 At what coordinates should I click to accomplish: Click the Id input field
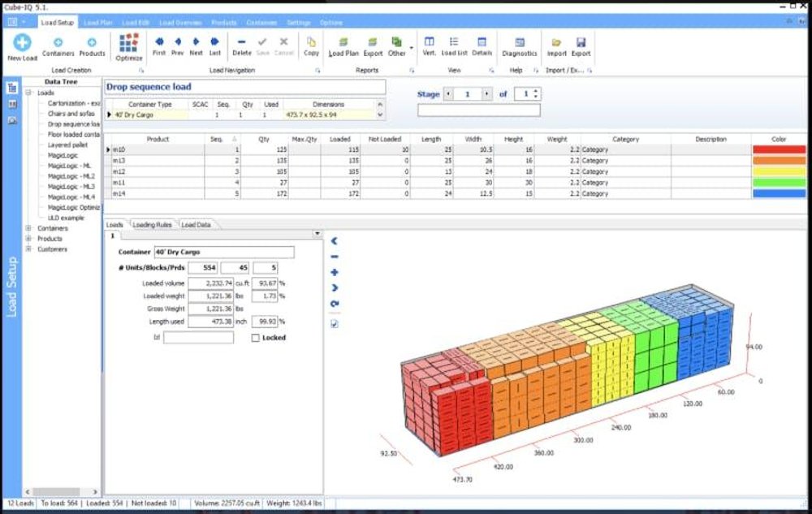198,338
